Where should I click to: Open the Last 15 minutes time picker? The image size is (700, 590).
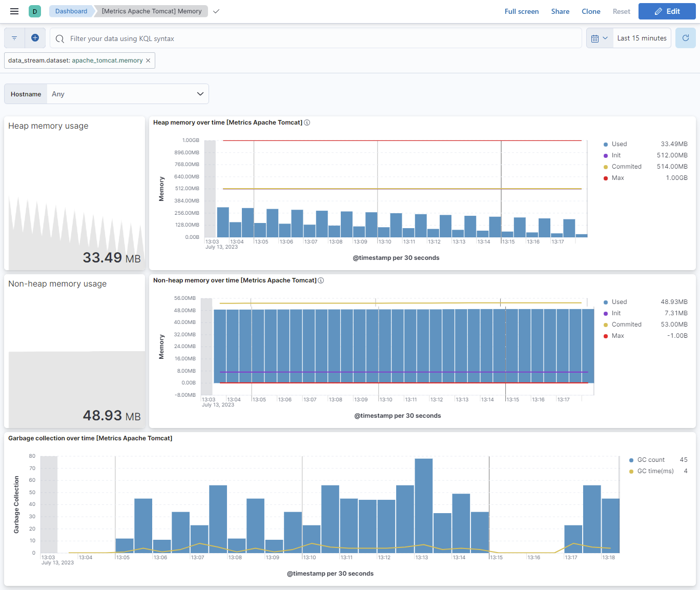(642, 38)
